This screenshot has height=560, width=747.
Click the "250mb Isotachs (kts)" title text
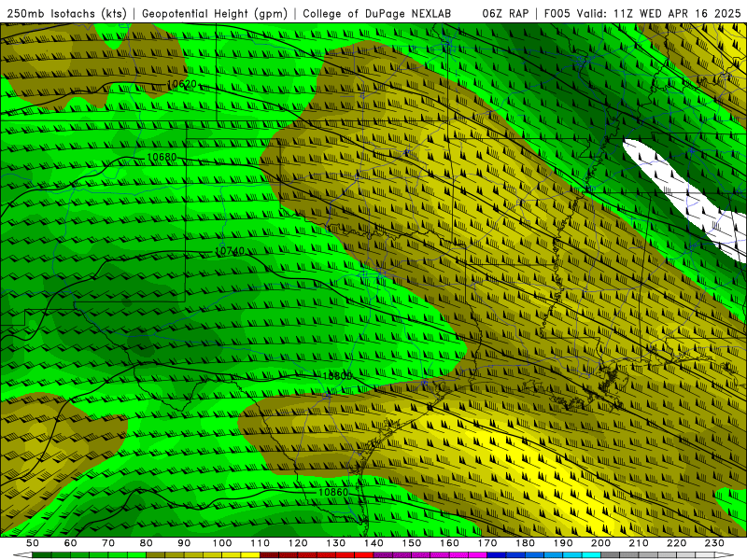tap(66, 14)
